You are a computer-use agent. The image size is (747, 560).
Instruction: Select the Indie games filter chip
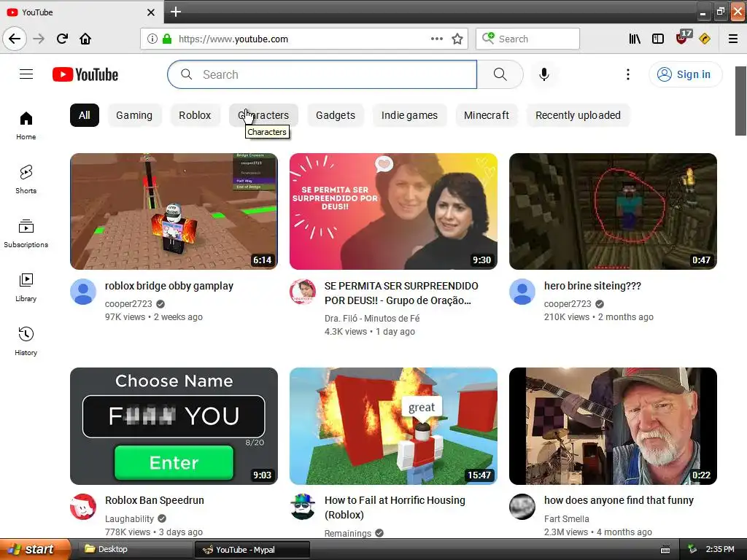pos(410,115)
